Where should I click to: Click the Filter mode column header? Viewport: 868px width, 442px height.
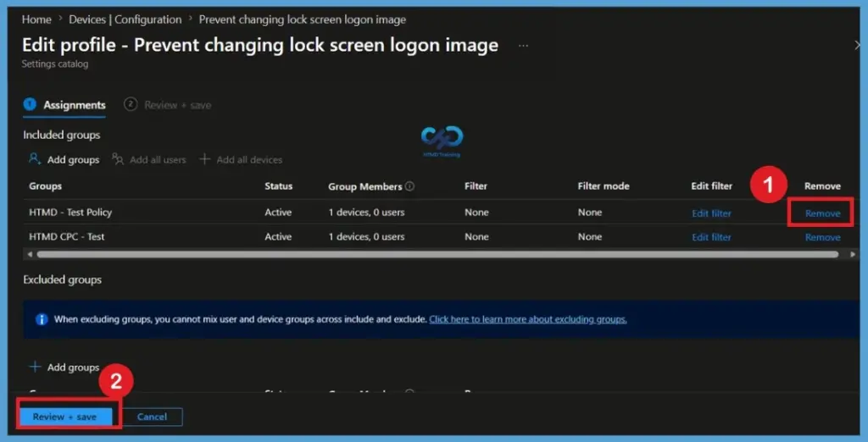pyautogui.click(x=604, y=186)
